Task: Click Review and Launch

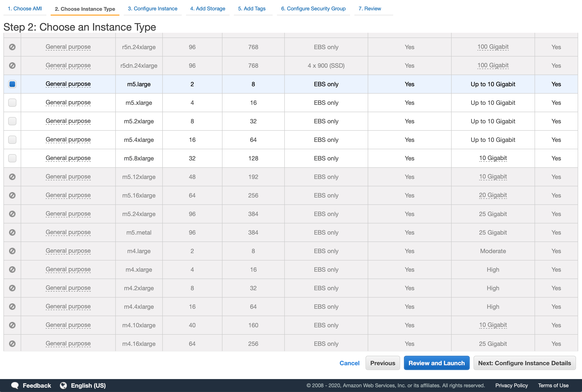Action: tap(436, 363)
